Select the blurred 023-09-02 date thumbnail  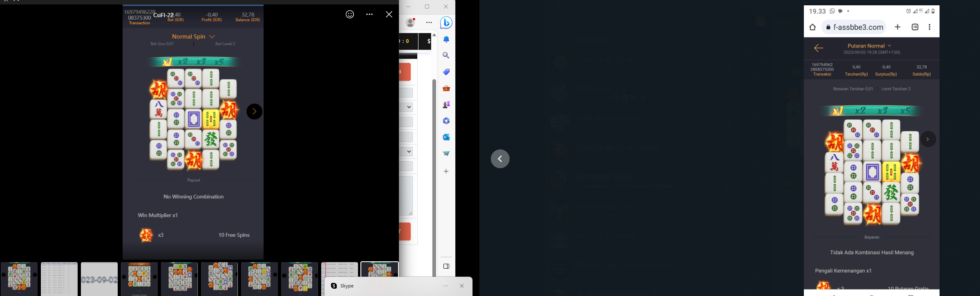point(99,279)
